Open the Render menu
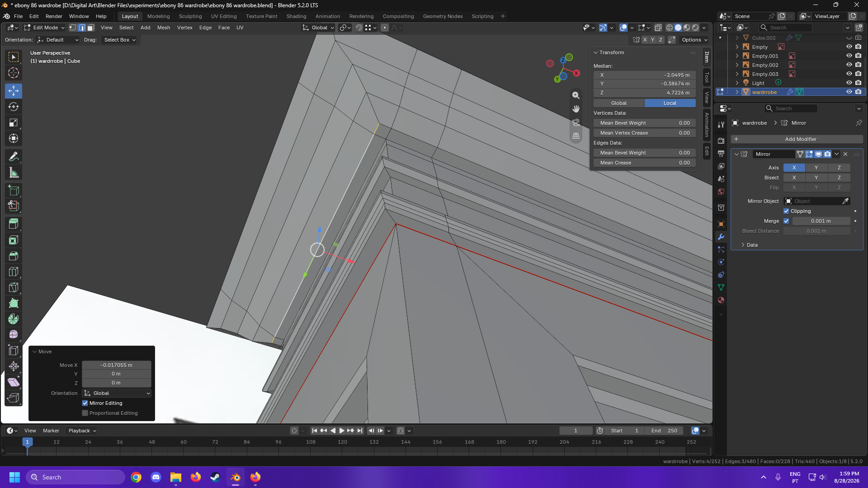Screen dimensions: 868x488 click(54, 16)
